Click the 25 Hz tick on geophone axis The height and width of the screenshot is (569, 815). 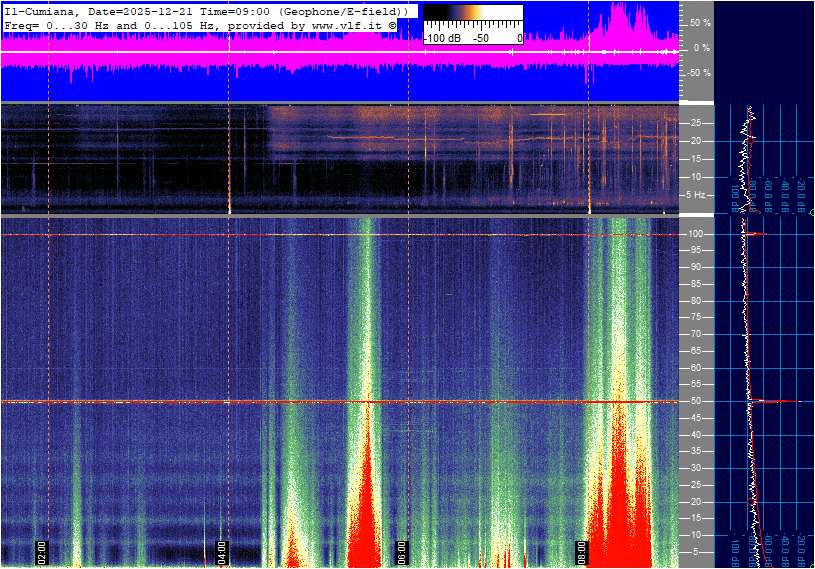pos(695,123)
